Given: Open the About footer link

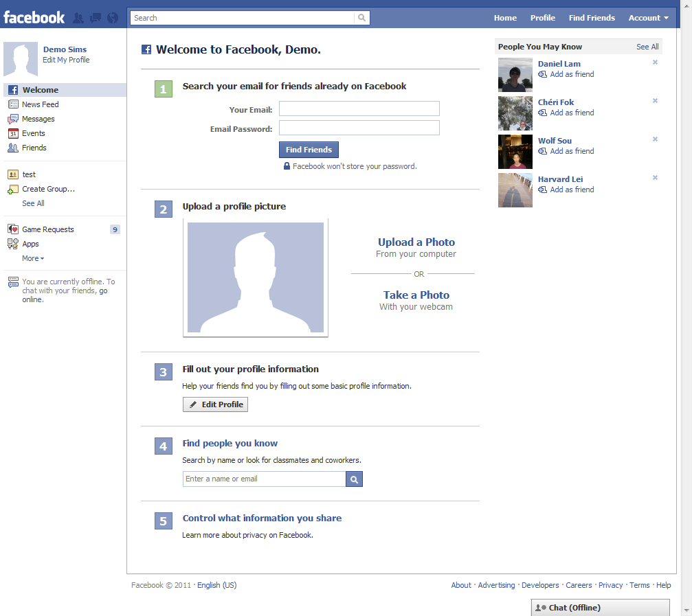Looking at the screenshot, I should click(461, 586).
